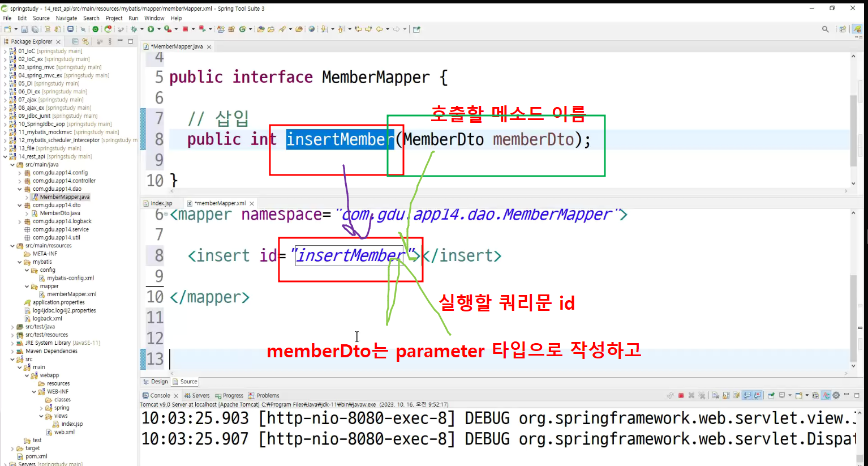This screenshot has height=466, width=868.
Task: Minimize the Package Explorer view
Action: (120, 41)
